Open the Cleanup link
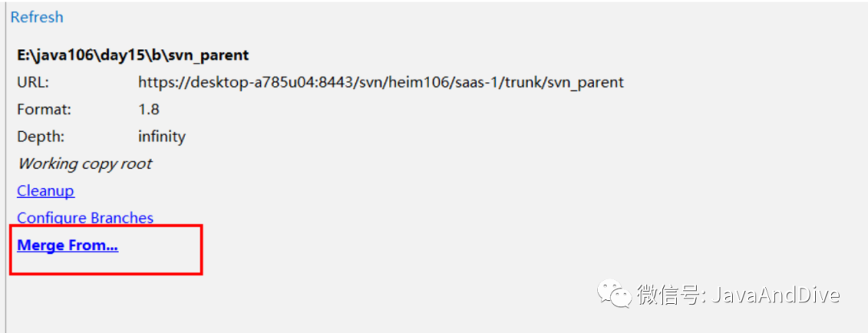This screenshot has height=333, width=868. pos(46,191)
